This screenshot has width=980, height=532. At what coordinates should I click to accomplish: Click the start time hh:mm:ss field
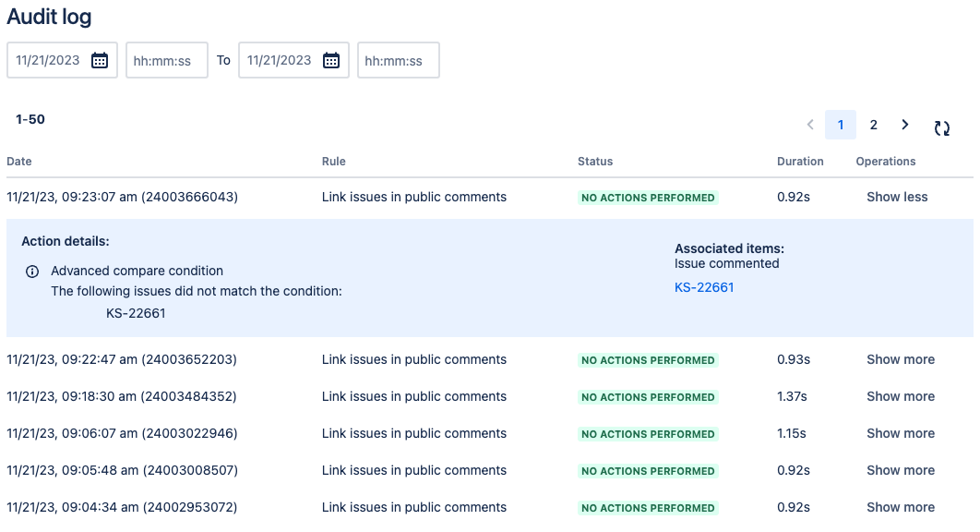pyautogui.click(x=167, y=60)
